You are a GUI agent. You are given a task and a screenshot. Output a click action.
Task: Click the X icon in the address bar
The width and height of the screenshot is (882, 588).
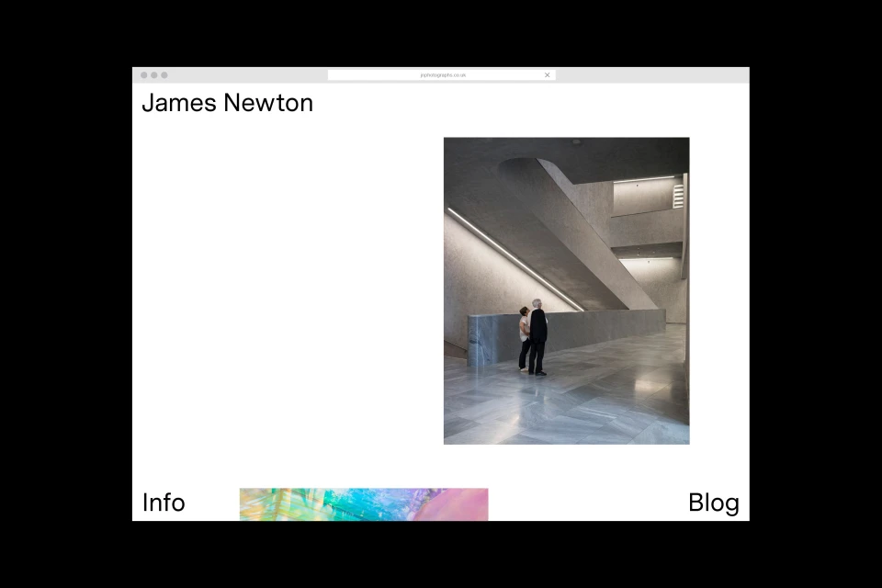click(548, 75)
